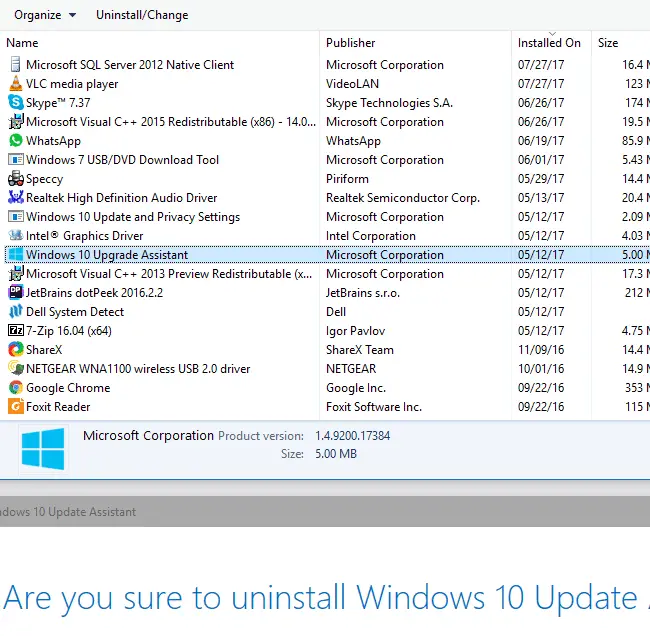The image size is (650, 636).
Task: Click Foxit Software Inc. publisher cell
Action: point(374,407)
